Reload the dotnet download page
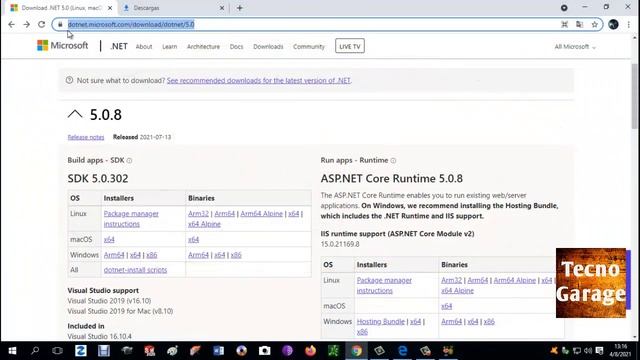The height and width of the screenshot is (360, 640). point(41,24)
